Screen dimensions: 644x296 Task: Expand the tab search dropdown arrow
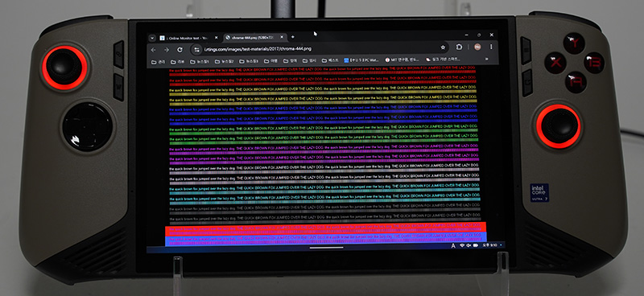pos(152,38)
